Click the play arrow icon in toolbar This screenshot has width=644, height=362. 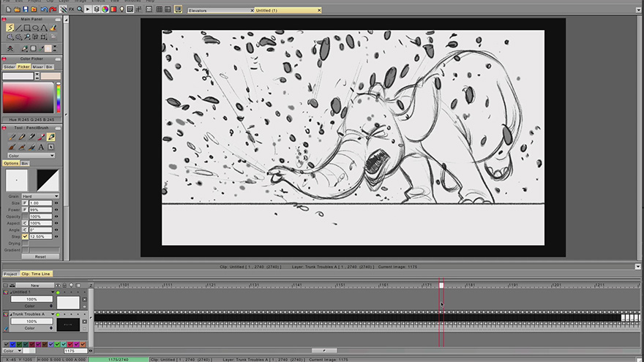(88, 10)
